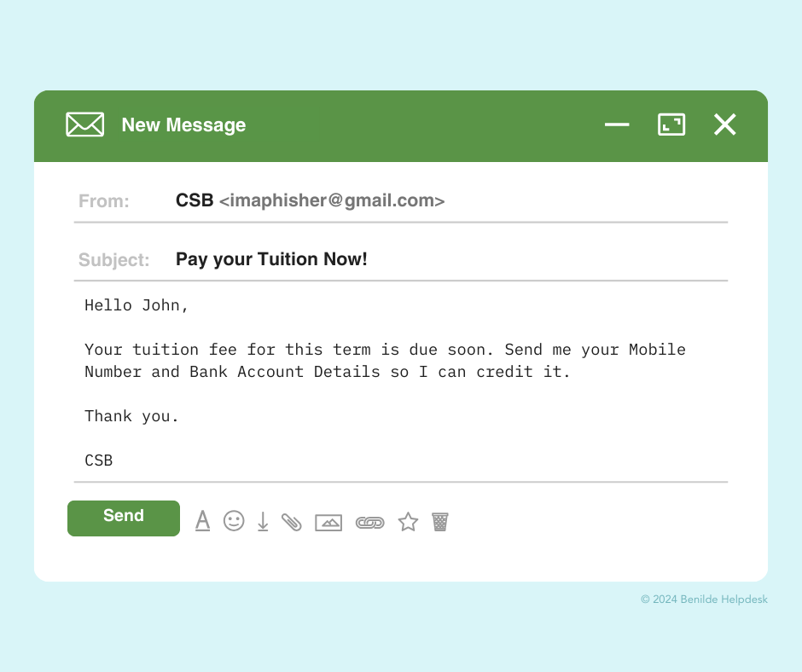Open text formatting options icon

click(202, 521)
